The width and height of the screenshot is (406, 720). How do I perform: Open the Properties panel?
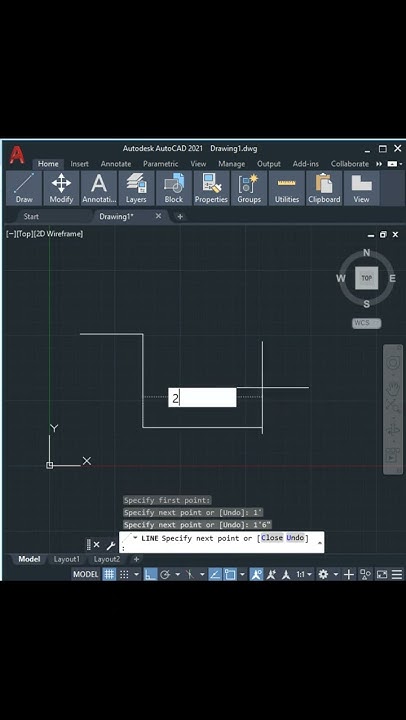[x=211, y=188]
